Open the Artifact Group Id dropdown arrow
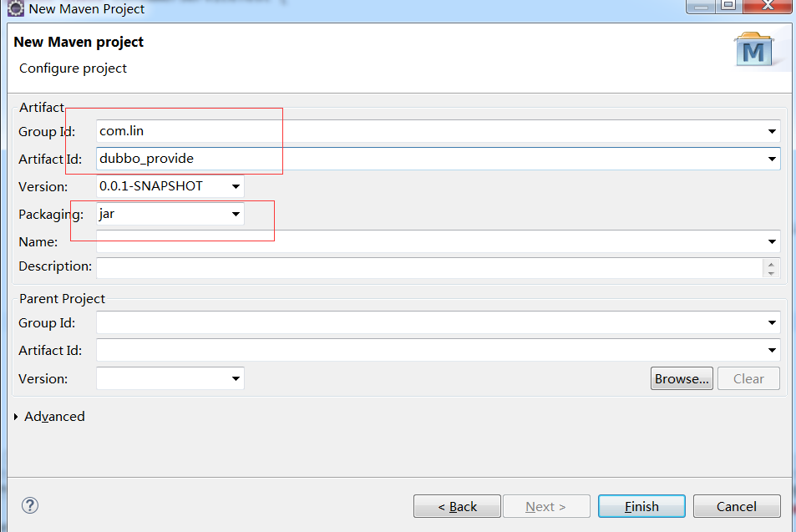The height and width of the screenshot is (532, 796). [x=772, y=131]
